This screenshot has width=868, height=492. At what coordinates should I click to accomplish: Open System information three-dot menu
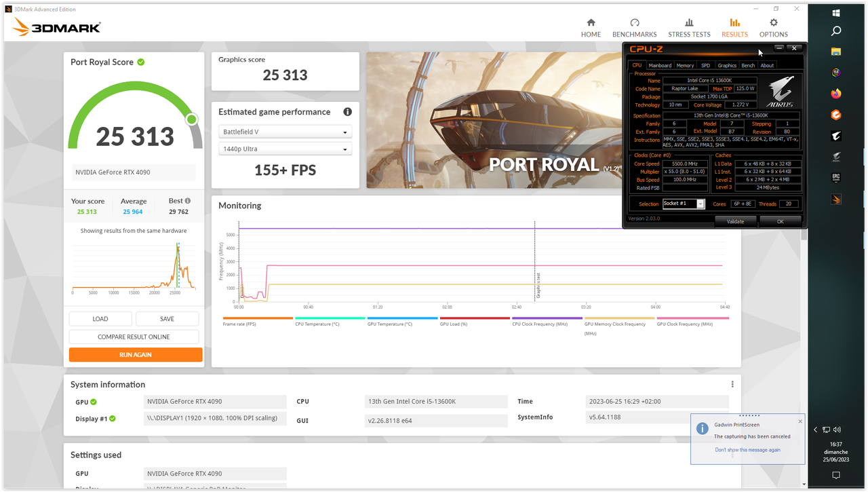tap(732, 384)
